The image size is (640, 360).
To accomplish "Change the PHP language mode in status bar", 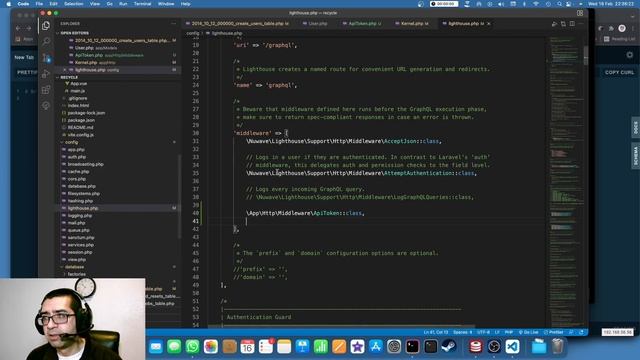I will click(x=509, y=332).
